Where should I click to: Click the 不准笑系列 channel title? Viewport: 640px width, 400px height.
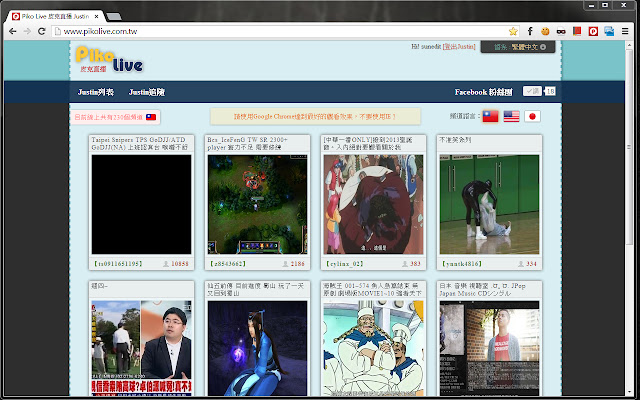click(455, 140)
